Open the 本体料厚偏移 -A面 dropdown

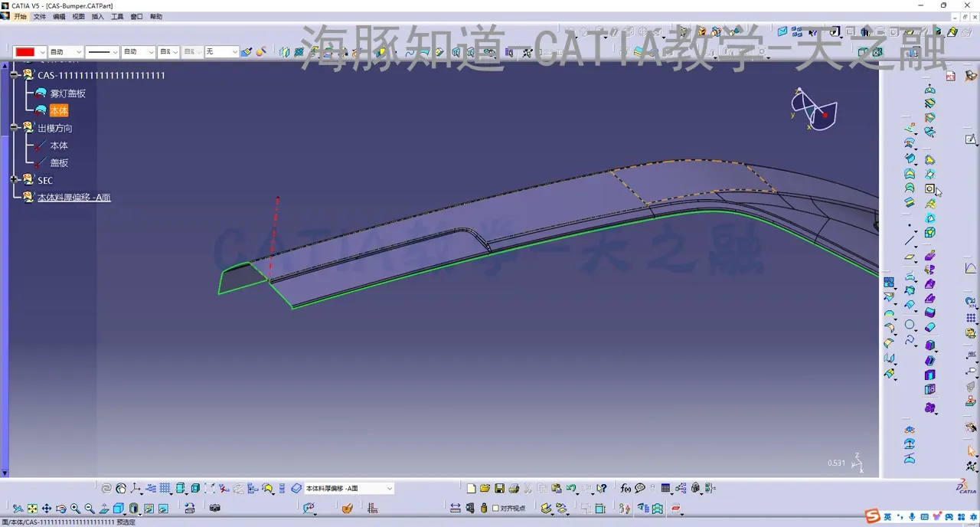pos(389,489)
